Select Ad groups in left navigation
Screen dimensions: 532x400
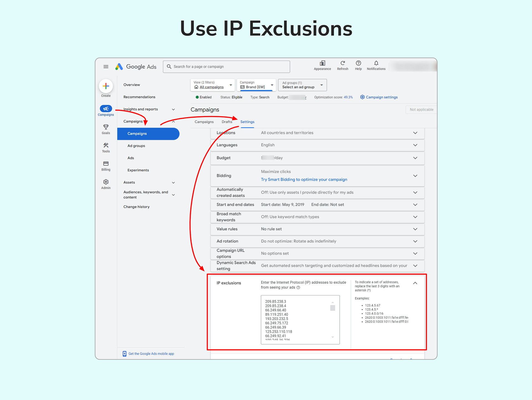tap(136, 146)
